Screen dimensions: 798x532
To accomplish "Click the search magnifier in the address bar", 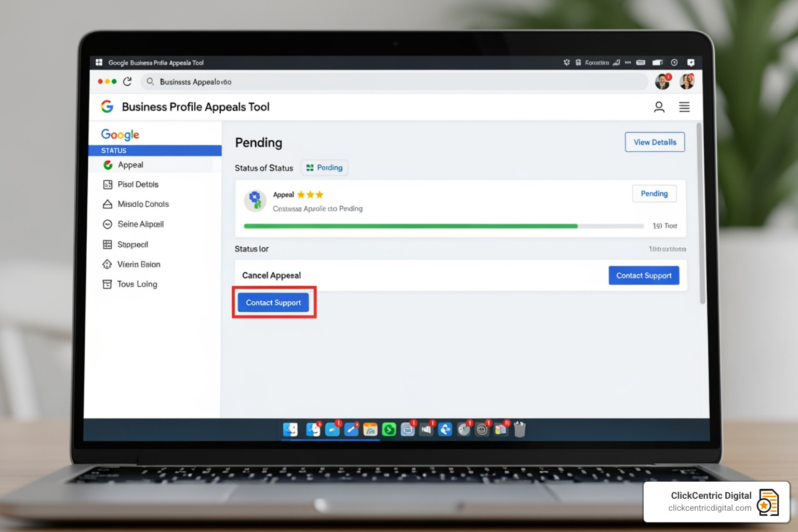I will pyautogui.click(x=150, y=82).
